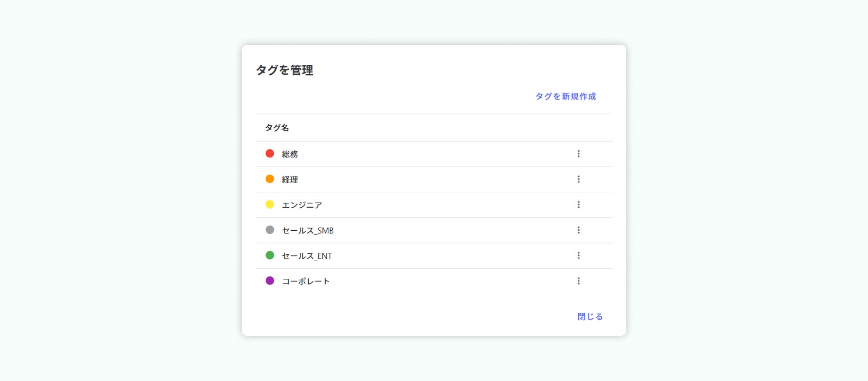The width and height of the screenshot is (868, 381).
Task: Click the gray color dot for セールス_SMB
Action: coord(270,230)
